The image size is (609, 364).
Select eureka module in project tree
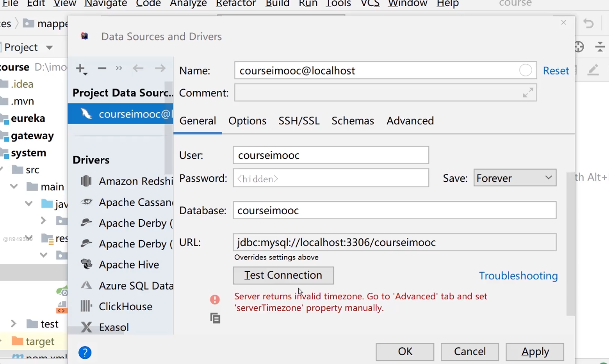tap(28, 119)
